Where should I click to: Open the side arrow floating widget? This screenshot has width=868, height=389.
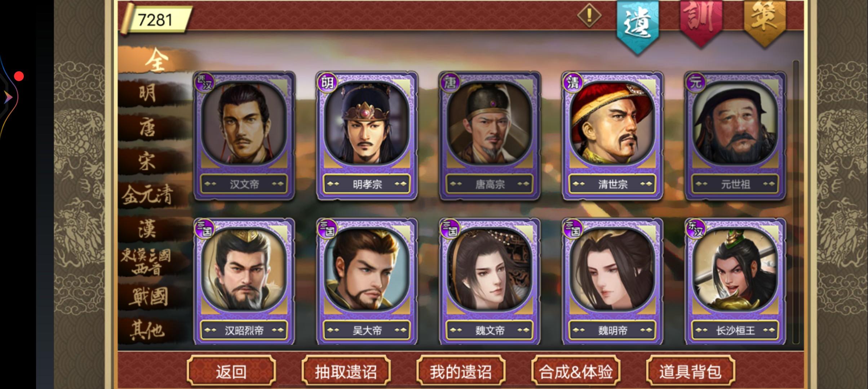(7, 97)
